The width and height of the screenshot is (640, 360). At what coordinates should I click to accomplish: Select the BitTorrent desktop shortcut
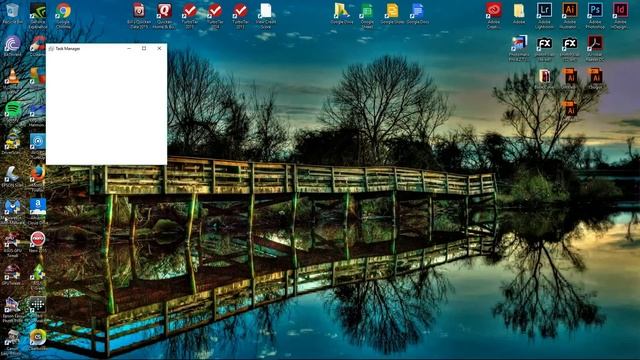(12, 44)
